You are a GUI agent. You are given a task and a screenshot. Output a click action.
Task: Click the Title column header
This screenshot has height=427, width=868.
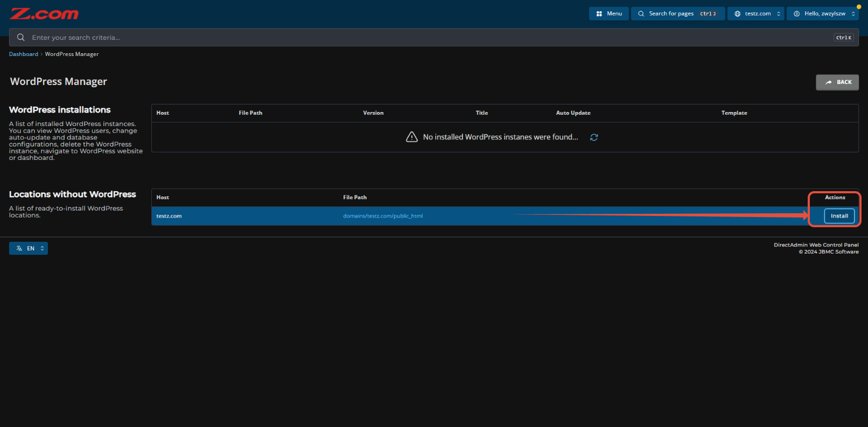[x=482, y=113]
